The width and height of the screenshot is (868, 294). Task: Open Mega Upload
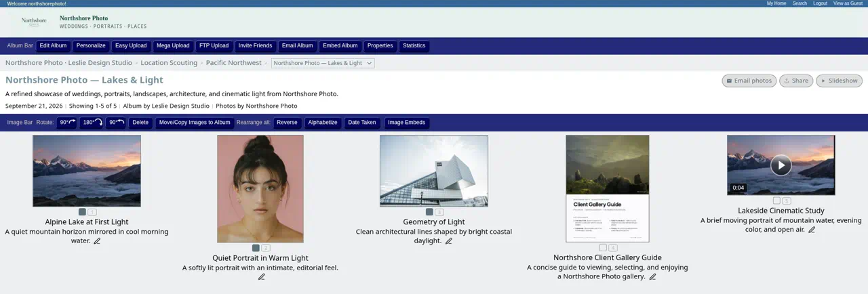pos(173,46)
